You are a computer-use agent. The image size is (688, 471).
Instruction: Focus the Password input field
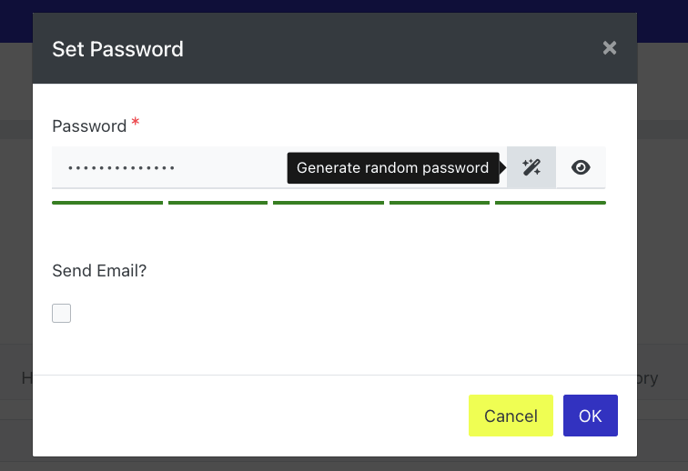279,167
